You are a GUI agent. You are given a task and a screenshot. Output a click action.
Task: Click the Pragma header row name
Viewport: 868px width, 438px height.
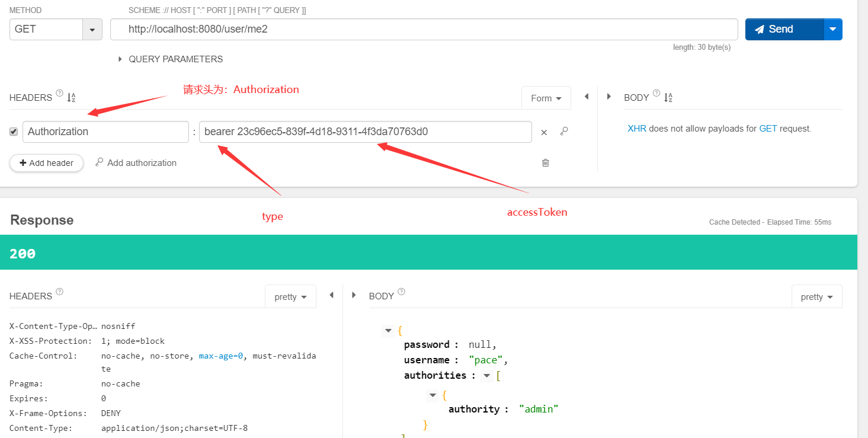tap(26, 384)
